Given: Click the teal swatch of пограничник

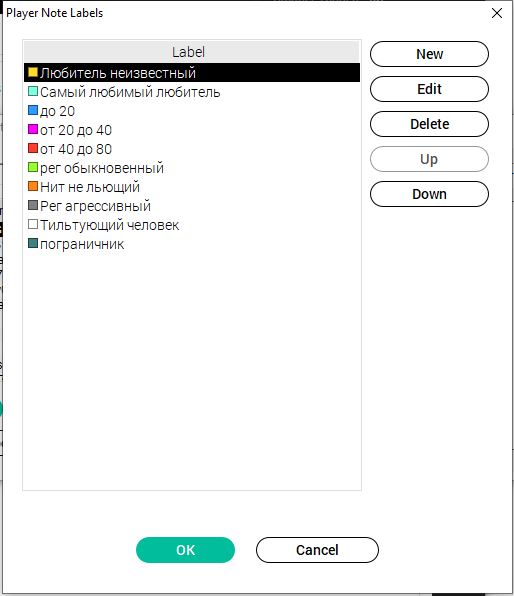Looking at the screenshot, I should [x=33, y=243].
